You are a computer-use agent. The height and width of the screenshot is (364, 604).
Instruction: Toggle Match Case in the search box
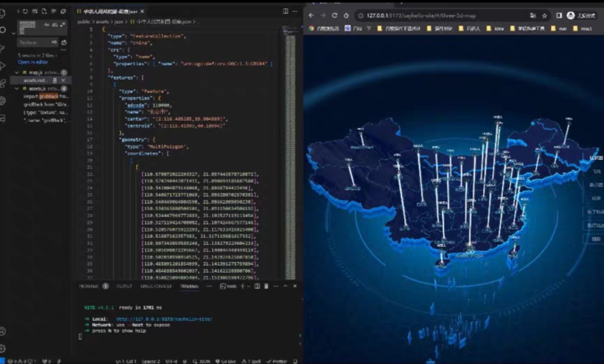46,25
